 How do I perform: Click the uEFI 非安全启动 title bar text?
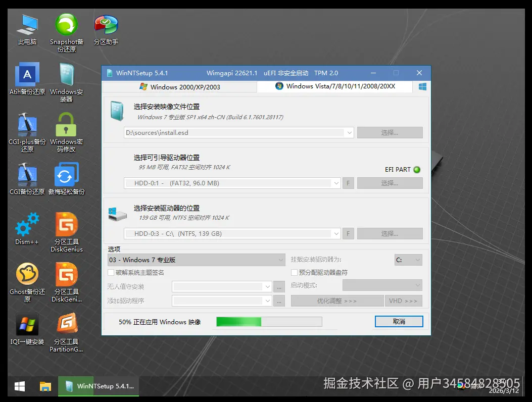click(x=286, y=73)
